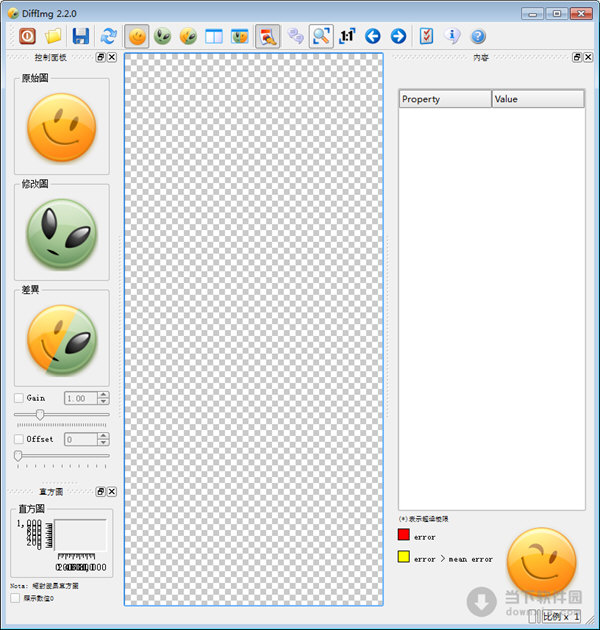
Task: Increase Gain value with spinner up arrow
Action: (103, 394)
